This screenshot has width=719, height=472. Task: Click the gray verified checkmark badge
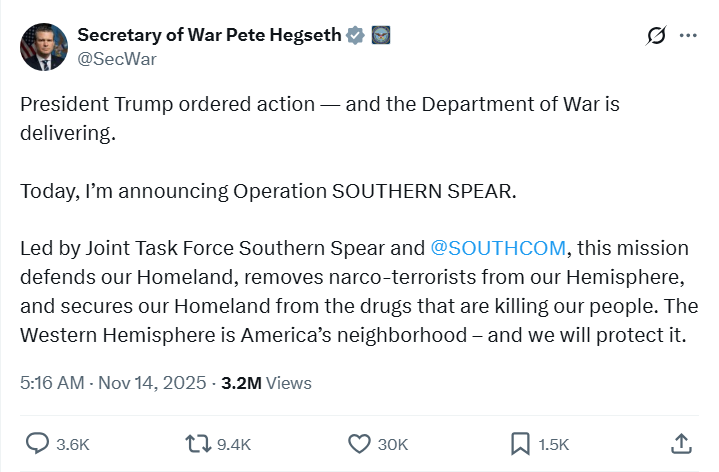355,35
